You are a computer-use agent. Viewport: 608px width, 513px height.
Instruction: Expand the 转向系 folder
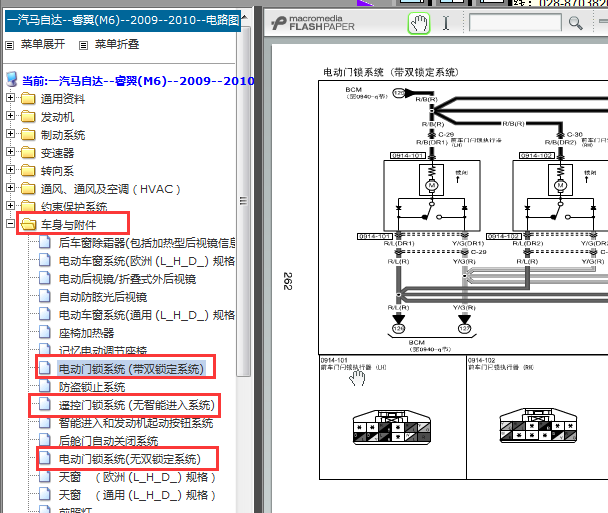(10, 170)
